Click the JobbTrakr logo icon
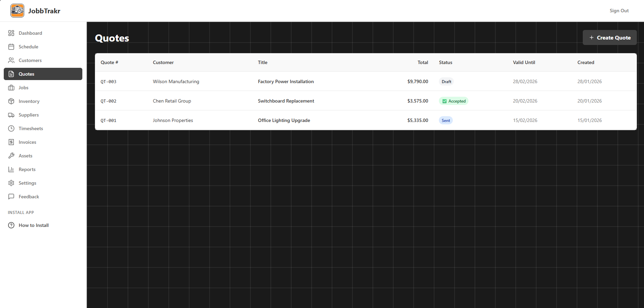644x308 pixels. [17, 11]
